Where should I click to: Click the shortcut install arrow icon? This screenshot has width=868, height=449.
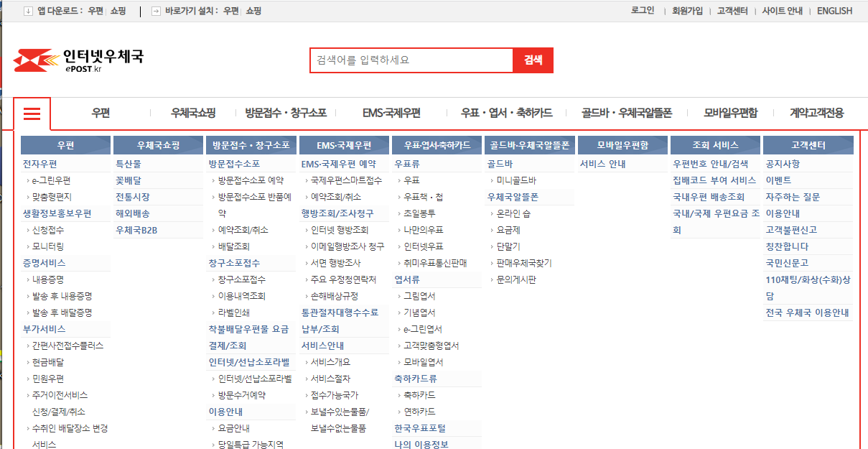tap(156, 11)
